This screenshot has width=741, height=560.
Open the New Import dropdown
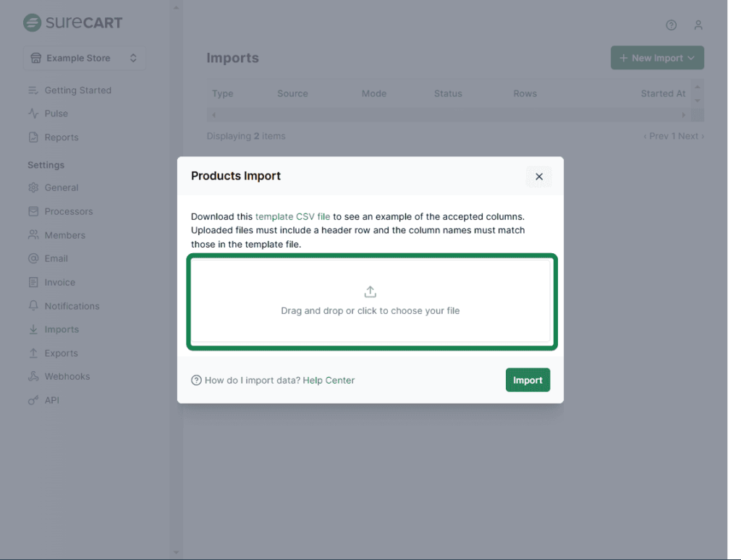(x=657, y=58)
